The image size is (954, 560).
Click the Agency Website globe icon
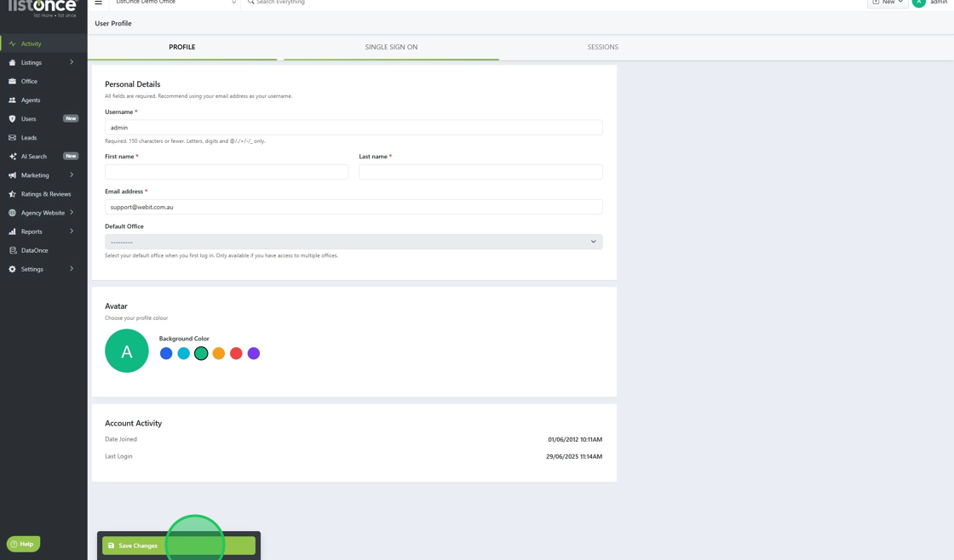[12, 214]
